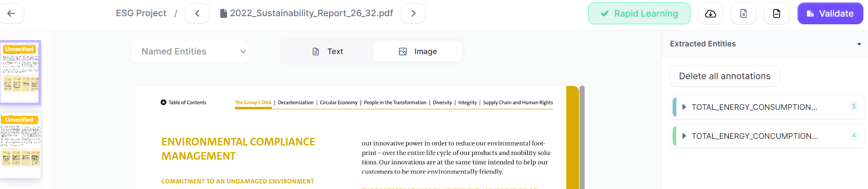Screen dimensions: 868x189
Task: Go to the next document
Action: 413,14
